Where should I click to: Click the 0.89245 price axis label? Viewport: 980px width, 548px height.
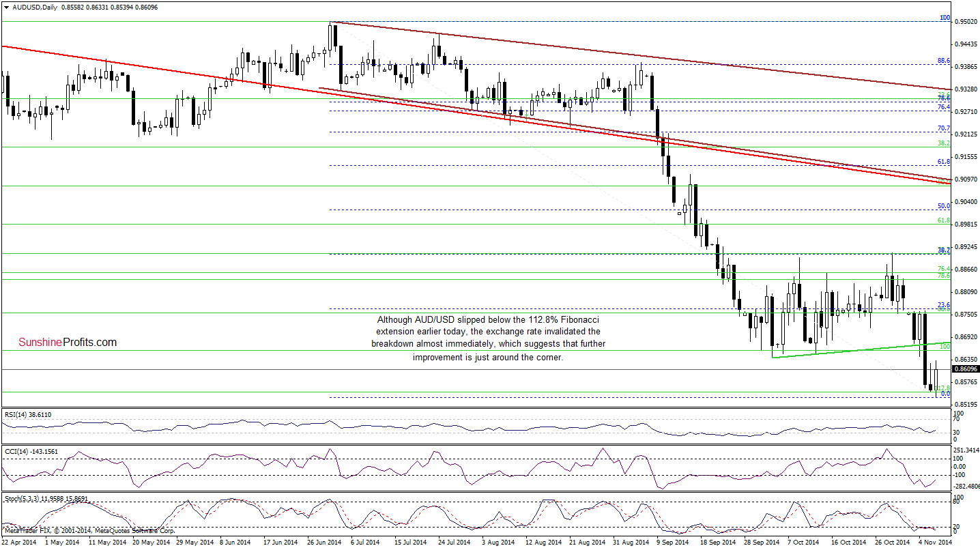(965, 247)
